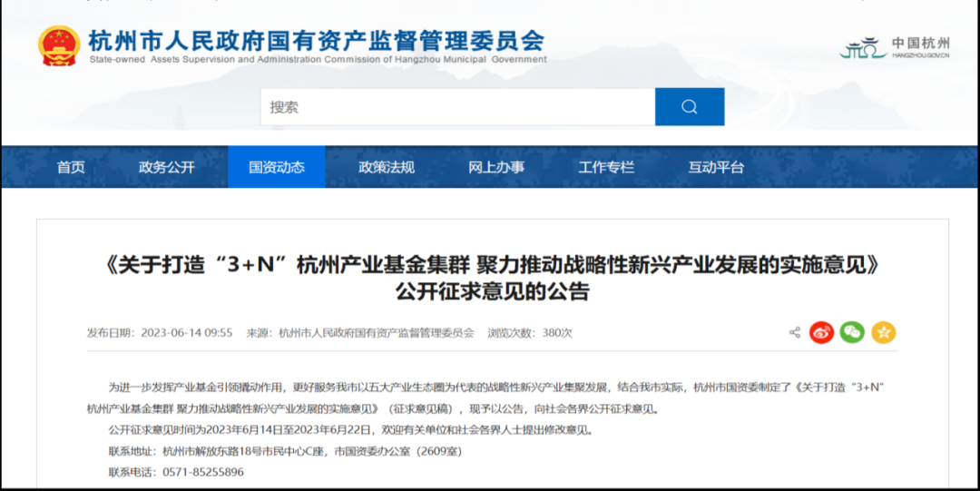Share to QQ Zone star icon
This screenshot has height=491, width=980.
coord(883,332)
